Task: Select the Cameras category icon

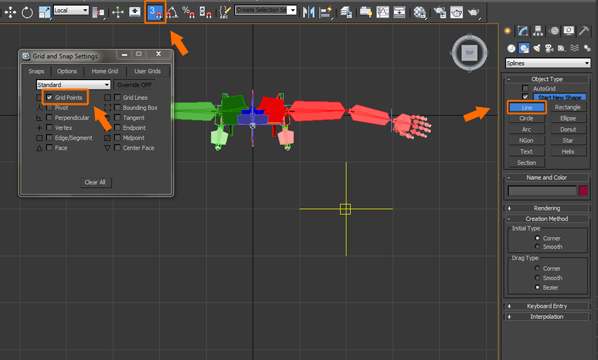Action: click(x=549, y=48)
